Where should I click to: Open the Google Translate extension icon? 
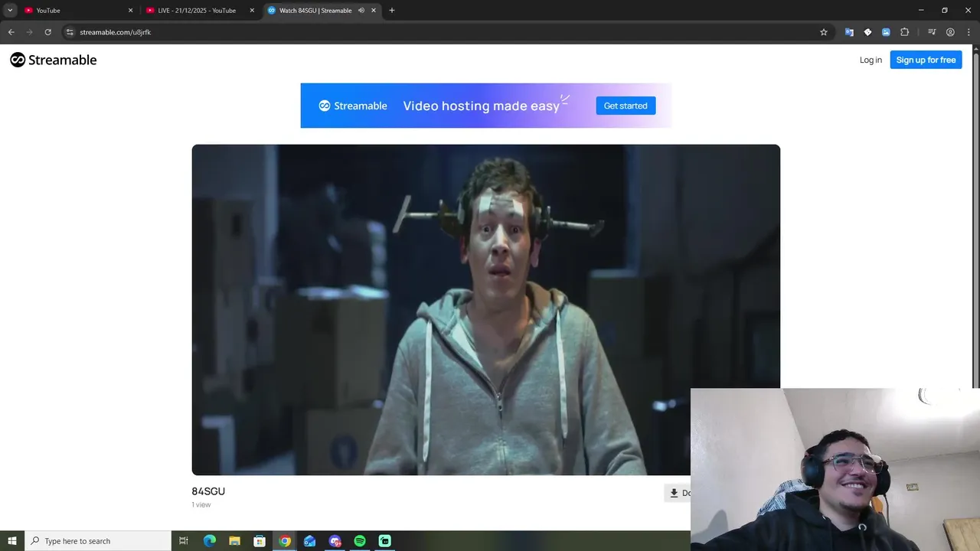click(849, 32)
